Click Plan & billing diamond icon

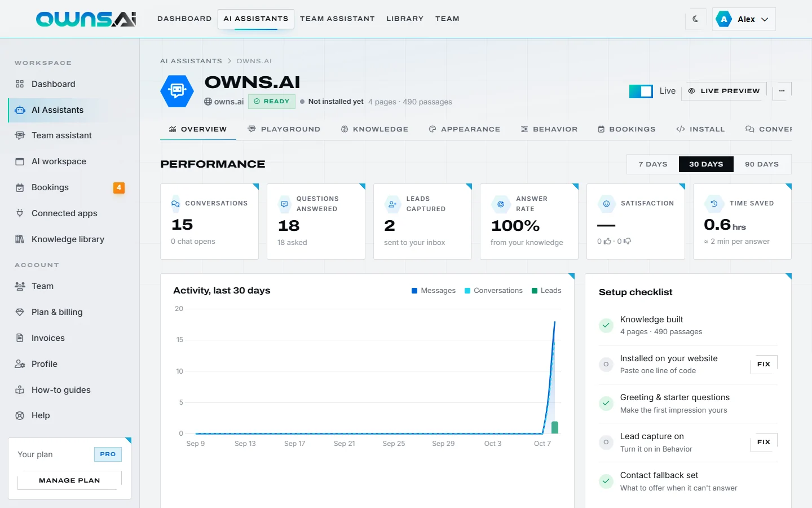20,312
